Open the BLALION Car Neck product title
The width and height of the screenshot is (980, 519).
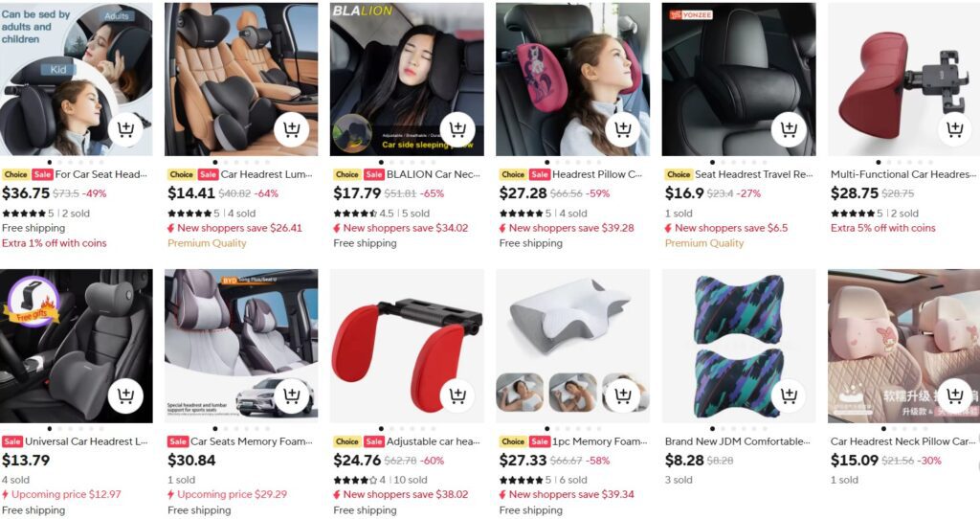(x=434, y=174)
